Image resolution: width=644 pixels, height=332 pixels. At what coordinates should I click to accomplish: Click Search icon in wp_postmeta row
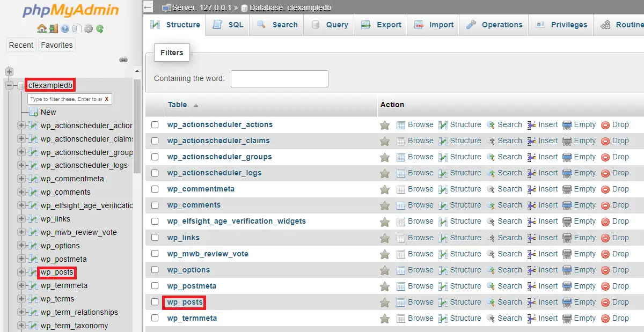tap(491, 286)
